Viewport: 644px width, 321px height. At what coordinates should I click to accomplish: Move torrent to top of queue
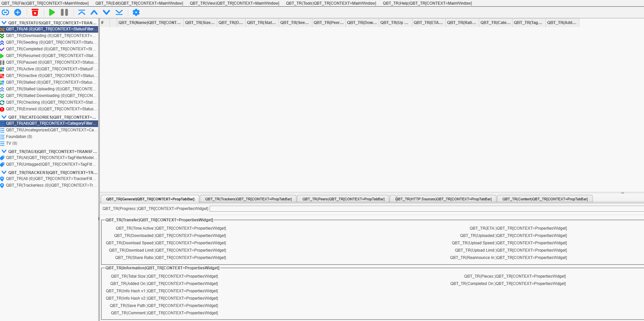click(81, 12)
